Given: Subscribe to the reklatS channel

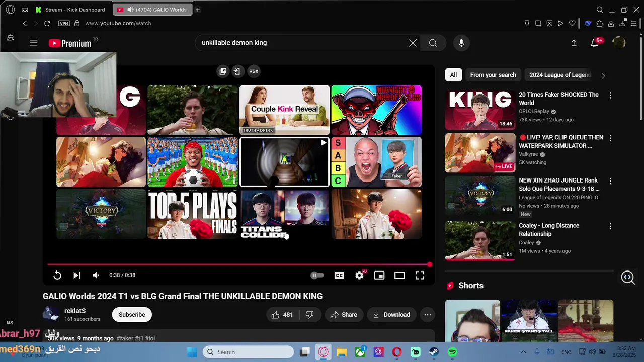Looking at the screenshot, I should [132, 315].
